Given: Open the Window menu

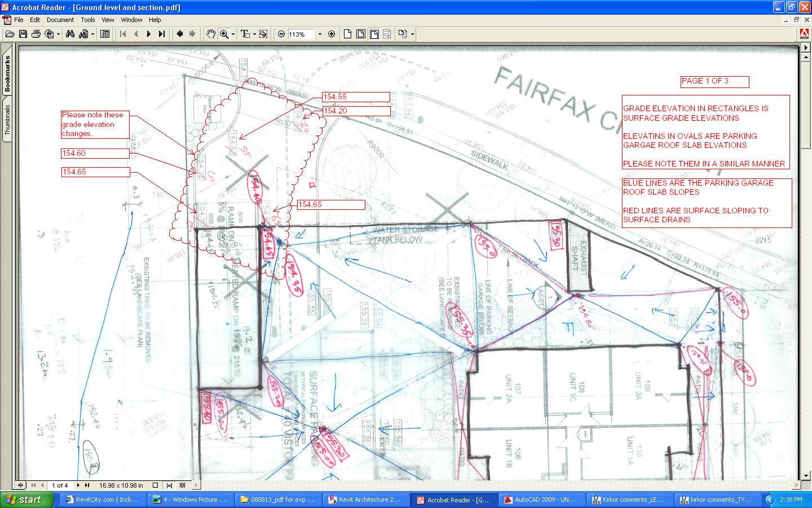Looking at the screenshot, I should [131, 20].
